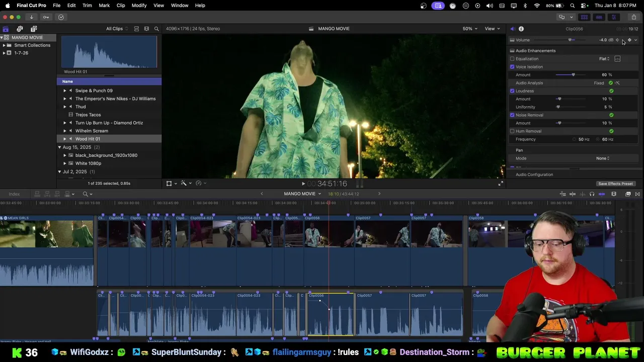
Task: Open the Trim menu
Action: pyautogui.click(x=87, y=6)
